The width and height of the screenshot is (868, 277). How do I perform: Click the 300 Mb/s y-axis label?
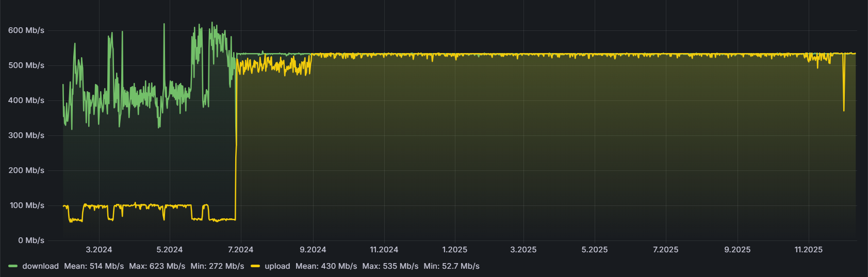pos(26,135)
